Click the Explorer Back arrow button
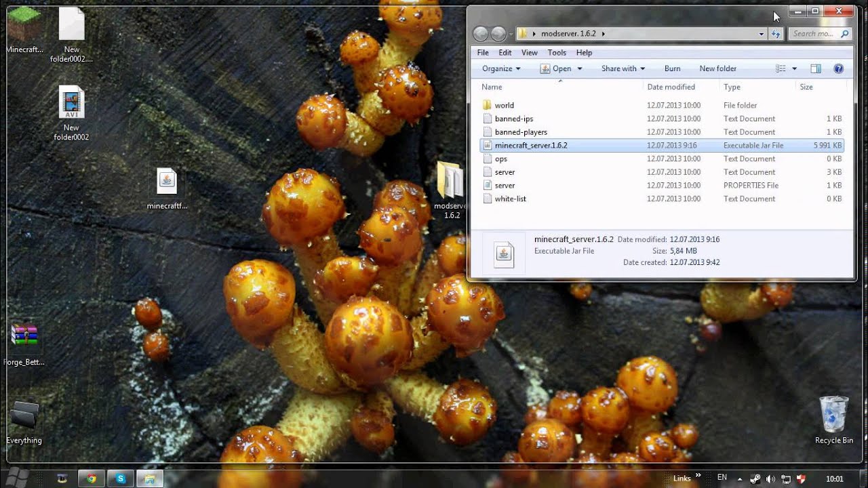Image resolution: width=868 pixels, height=488 pixels. click(x=481, y=33)
